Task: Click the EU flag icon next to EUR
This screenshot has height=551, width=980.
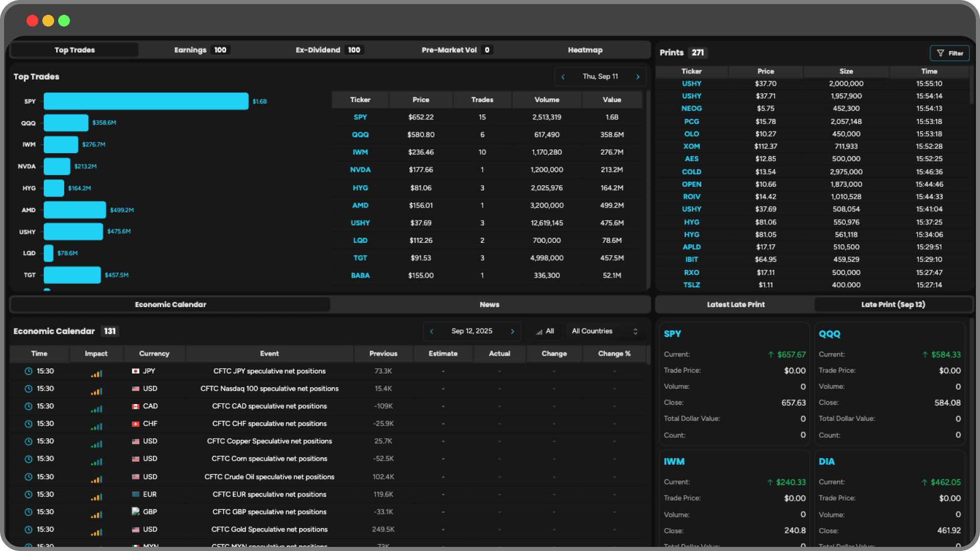Action: coord(136,494)
